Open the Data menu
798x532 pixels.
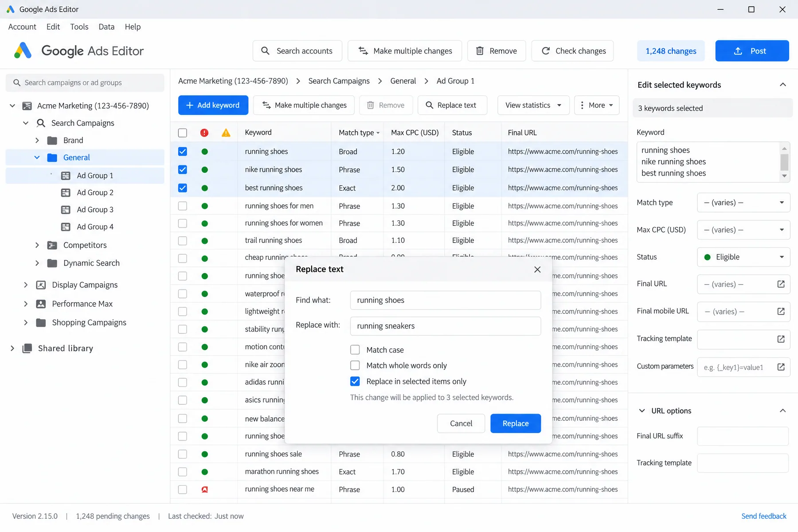[x=106, y=27]
